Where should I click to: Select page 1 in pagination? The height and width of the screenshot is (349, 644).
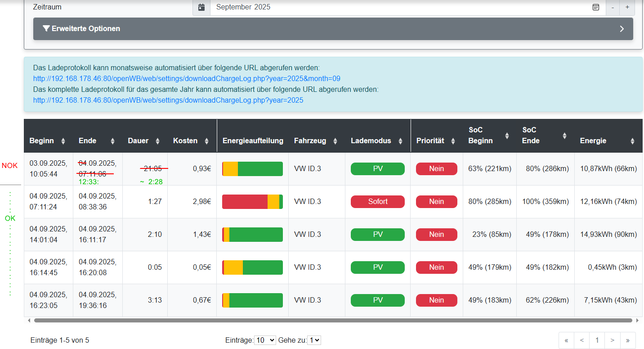tap(597, 340)
